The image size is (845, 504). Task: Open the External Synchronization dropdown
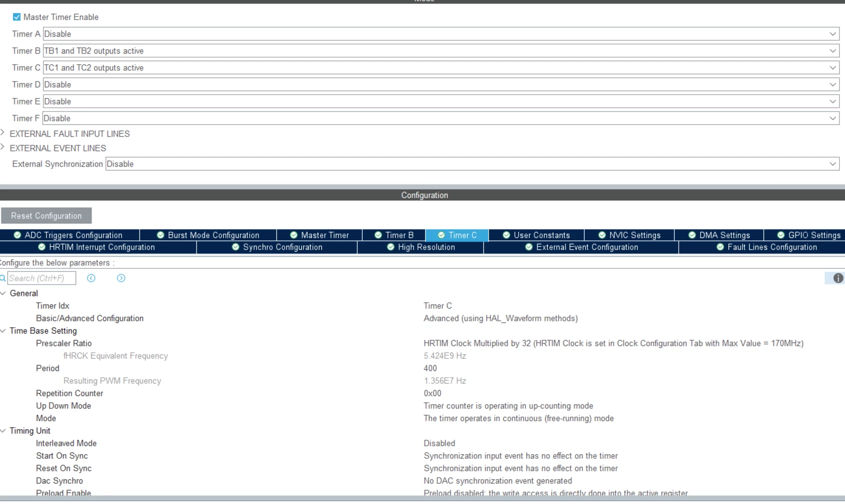click(x=472, y=164)
